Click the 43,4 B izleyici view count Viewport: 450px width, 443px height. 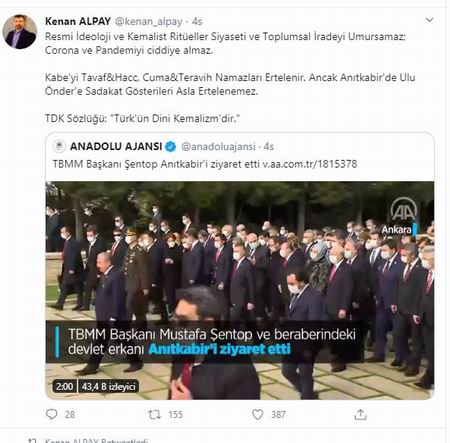[x=108, y=386]
